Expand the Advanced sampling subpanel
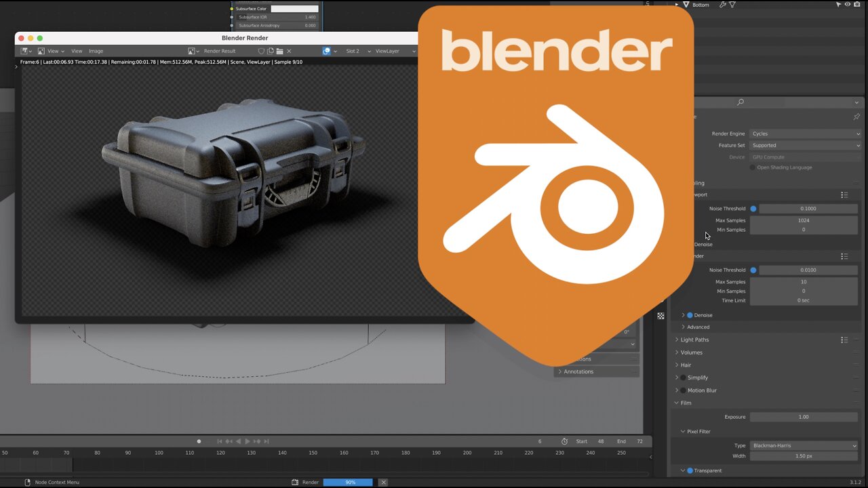 coord(683,327)
